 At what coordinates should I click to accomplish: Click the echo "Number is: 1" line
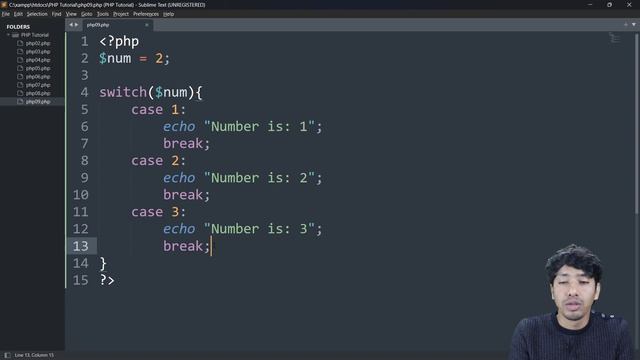click(242, 127)
